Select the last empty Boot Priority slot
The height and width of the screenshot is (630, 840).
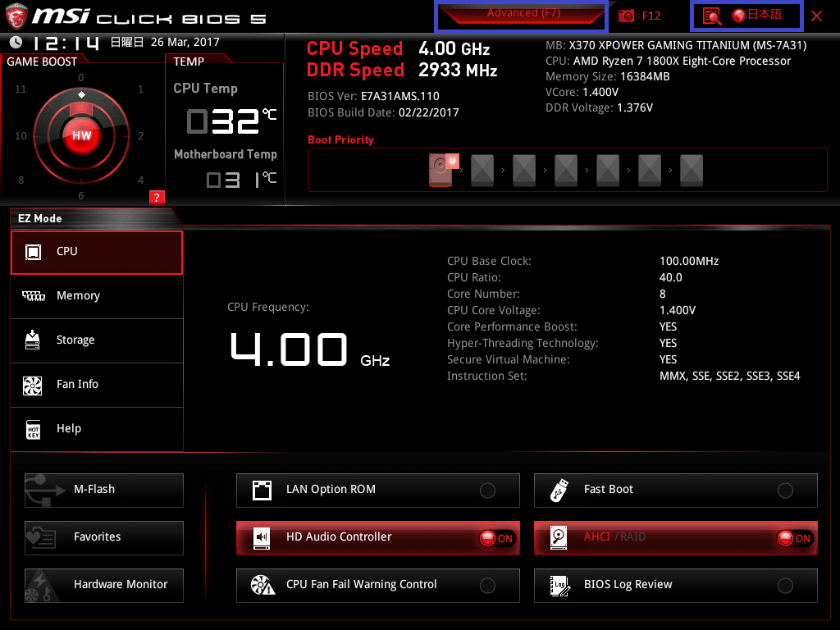[691, 171]
